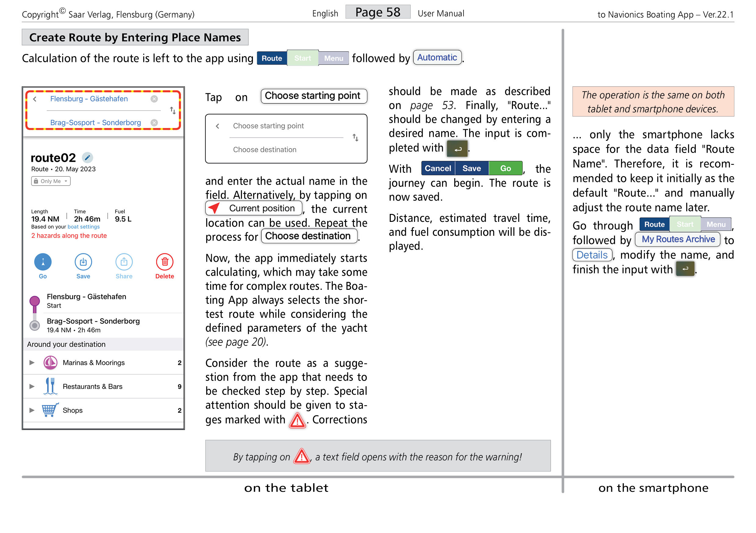Click the Restaurants & Bars cutlery icon
Viewport: 756px width, 533px height.
click(50, 386)
